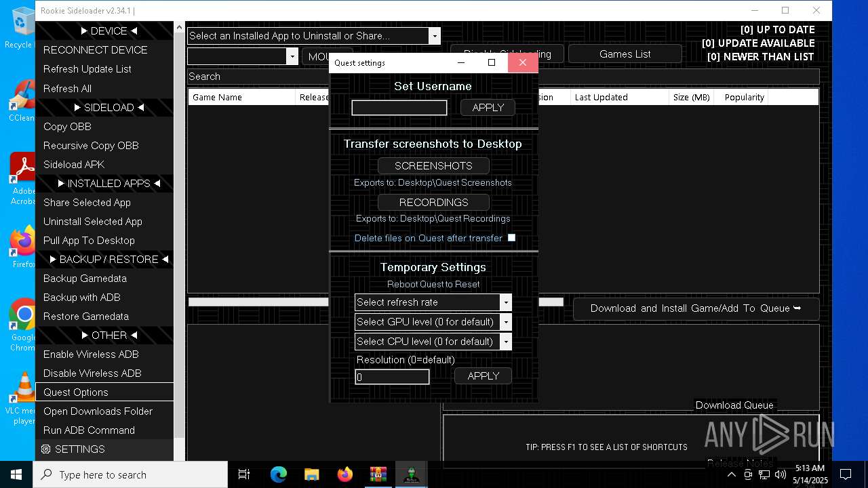This screenshot has height=488, width=868.
Task: Open Task View on taskbar
Action: tap(244, 474)
